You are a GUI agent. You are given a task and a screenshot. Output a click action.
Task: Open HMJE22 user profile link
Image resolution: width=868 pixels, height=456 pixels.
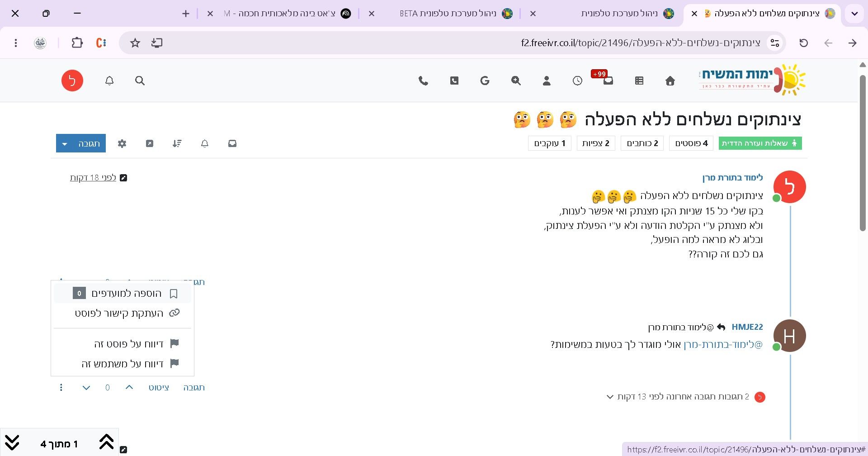747,327
